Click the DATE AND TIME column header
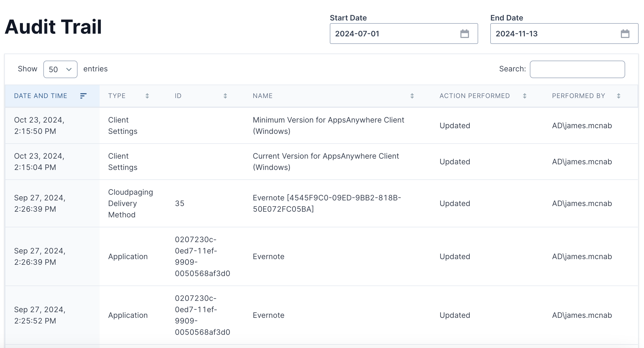The width and height of the screenshot is (644, 348). point(41,96)
